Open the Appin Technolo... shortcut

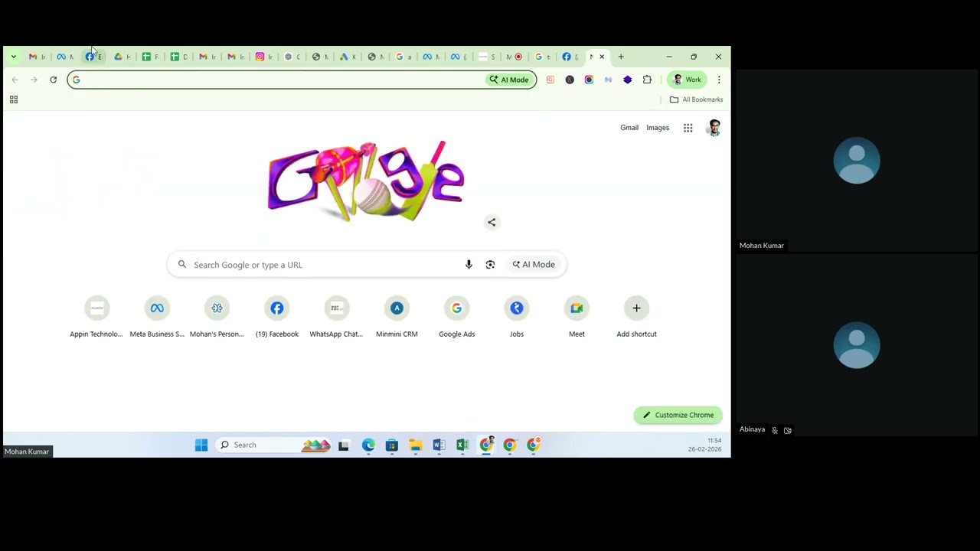[x=96, y=317]
